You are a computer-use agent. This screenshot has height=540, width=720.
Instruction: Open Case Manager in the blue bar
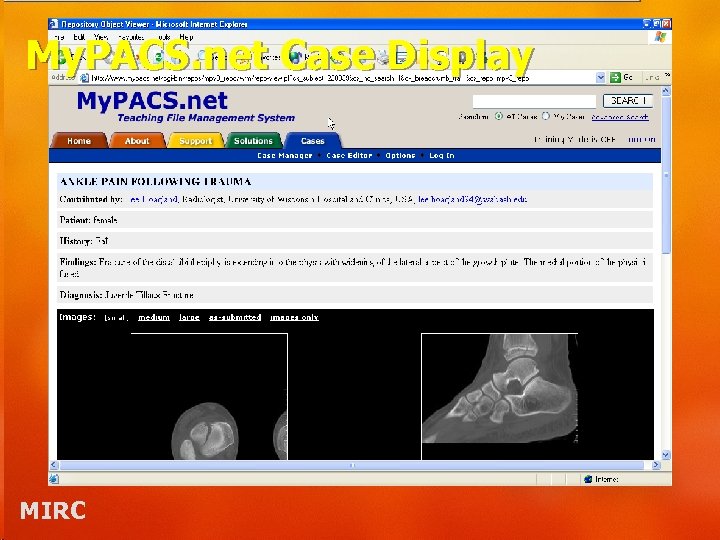(x=285, y=156)
